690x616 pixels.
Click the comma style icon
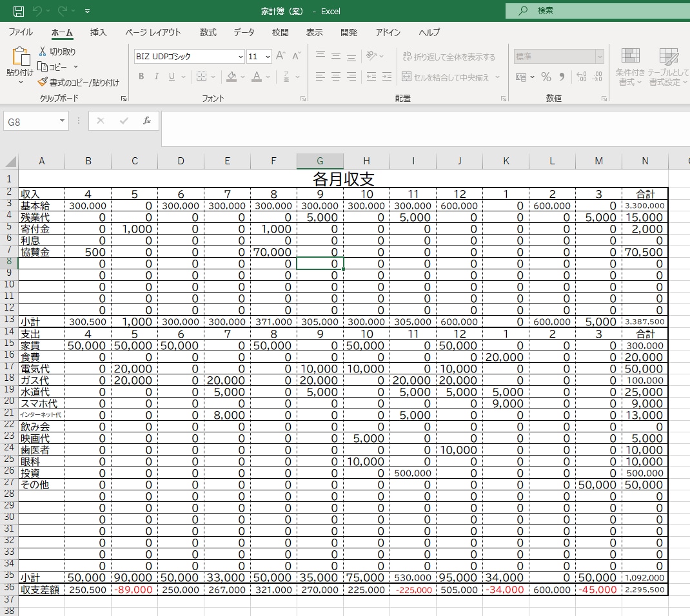click(x=562, y=77)
